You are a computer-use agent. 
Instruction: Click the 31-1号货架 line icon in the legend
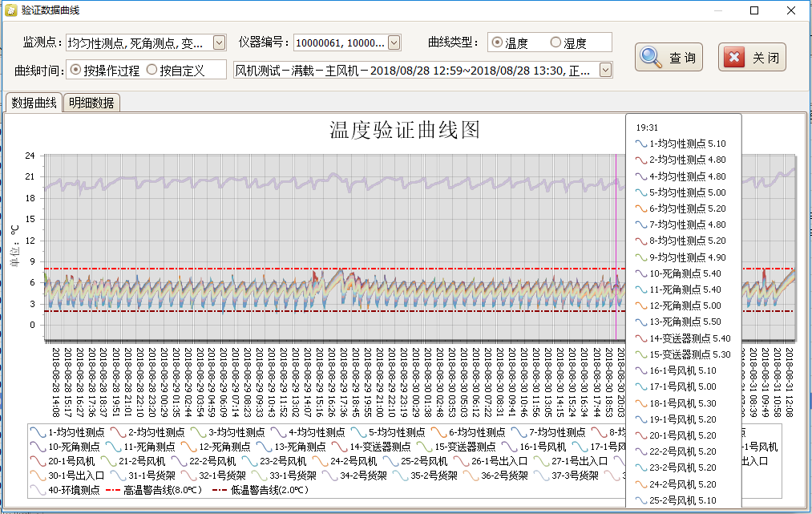pos(118,476)
